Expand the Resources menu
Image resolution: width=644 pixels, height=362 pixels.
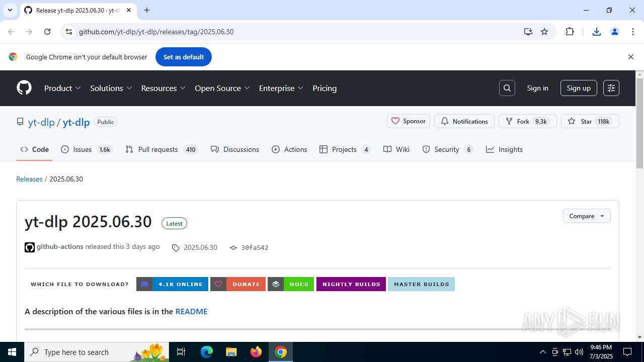point(163,88)
